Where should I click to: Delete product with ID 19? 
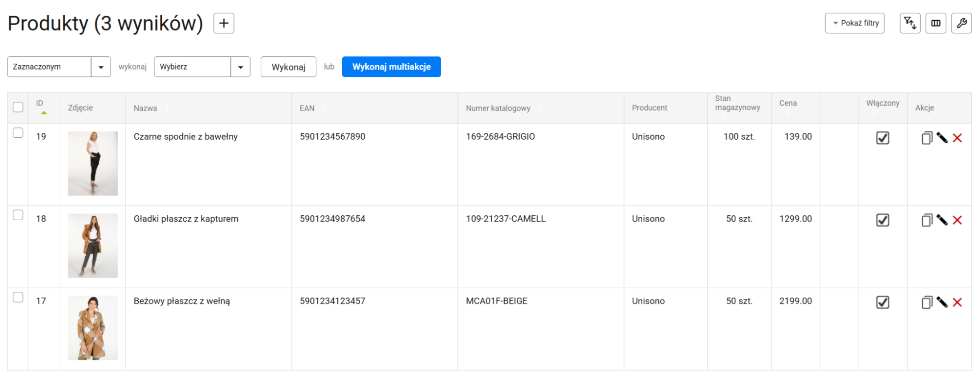957,138
